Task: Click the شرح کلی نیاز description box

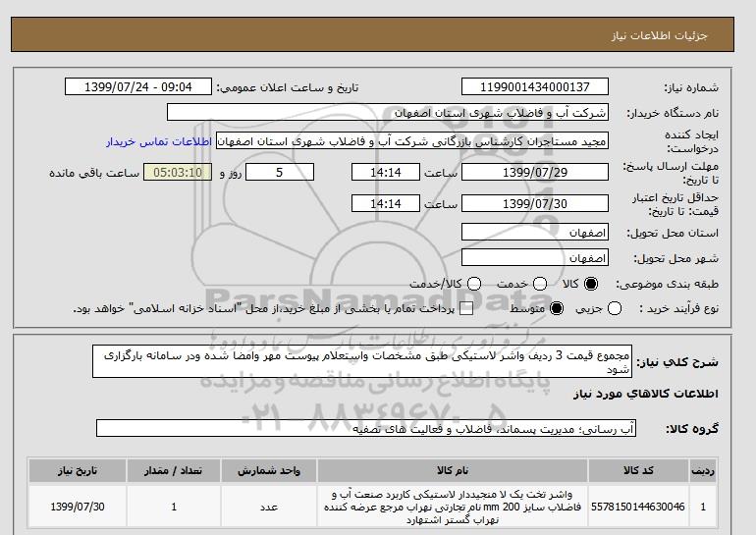Action: (x=362, y=361)
